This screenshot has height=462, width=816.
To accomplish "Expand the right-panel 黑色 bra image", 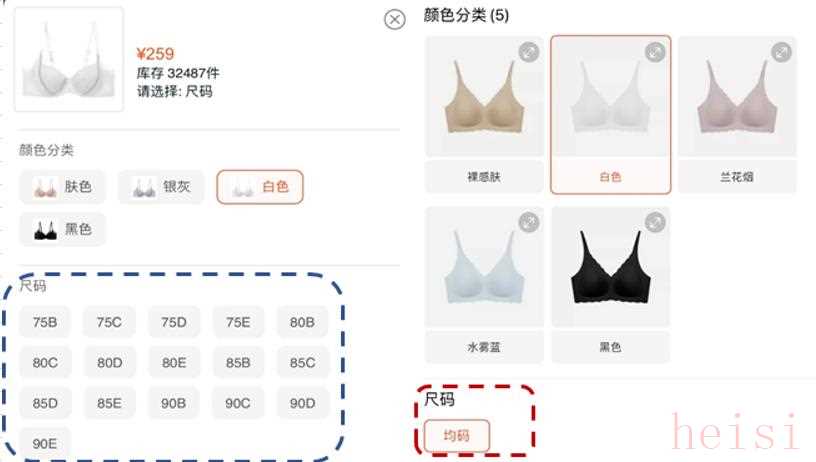I will click(655, 222).
